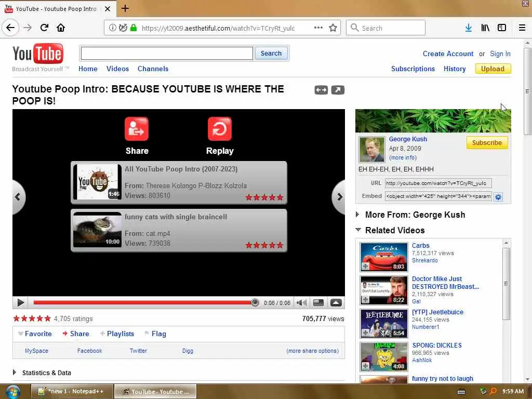Click the video progress bar scrubber handle
This screenshot has height=399, width=532.
255,303
